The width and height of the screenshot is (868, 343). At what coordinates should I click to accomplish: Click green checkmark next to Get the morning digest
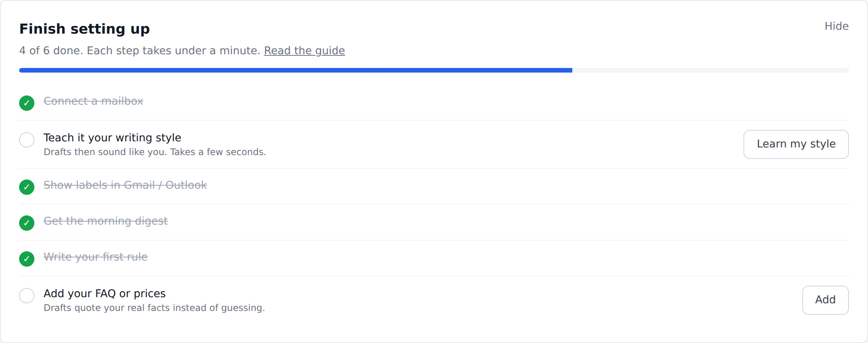click(x=27, y=223)
